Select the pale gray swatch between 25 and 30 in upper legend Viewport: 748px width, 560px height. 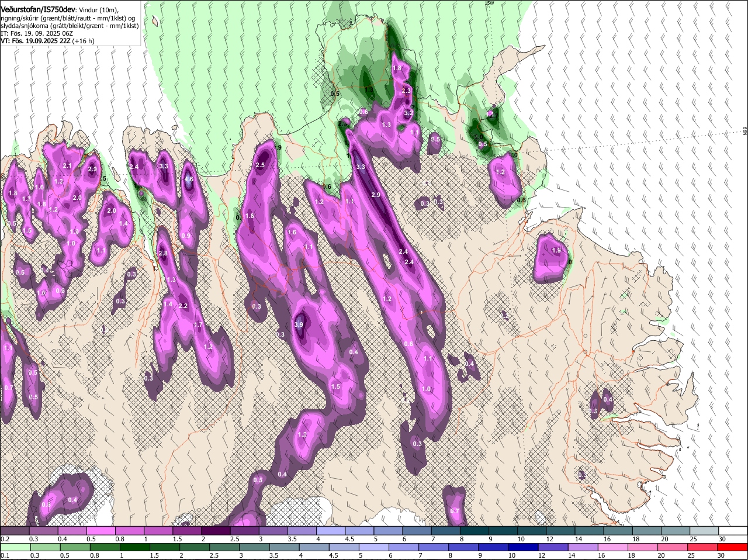(704, 530)
